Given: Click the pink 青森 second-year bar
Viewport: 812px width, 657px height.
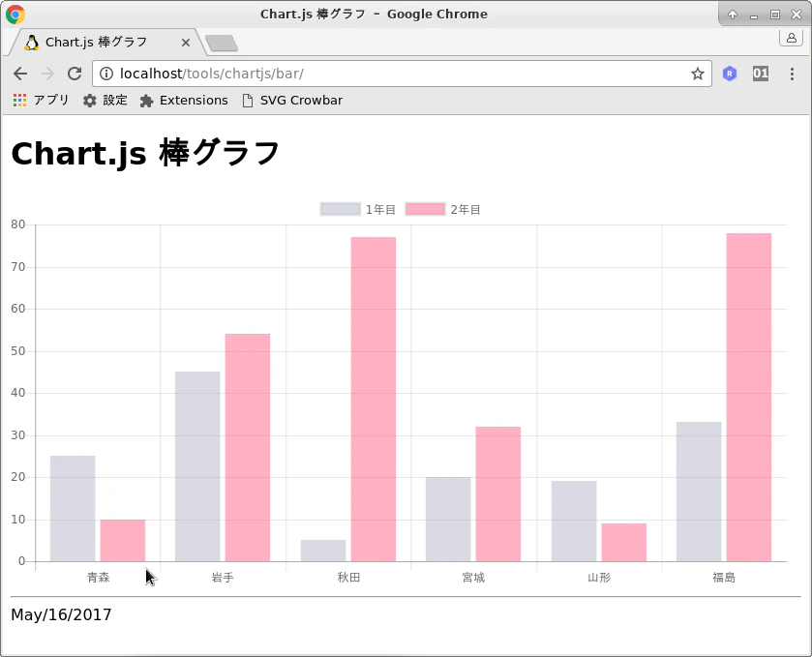Looking at the screenshot, I should [123, 540].
